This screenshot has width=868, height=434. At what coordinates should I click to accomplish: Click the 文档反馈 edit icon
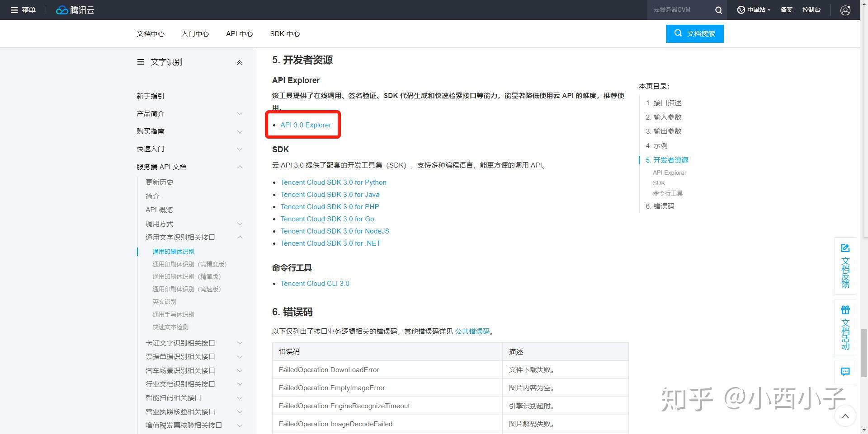coord(845,248)
